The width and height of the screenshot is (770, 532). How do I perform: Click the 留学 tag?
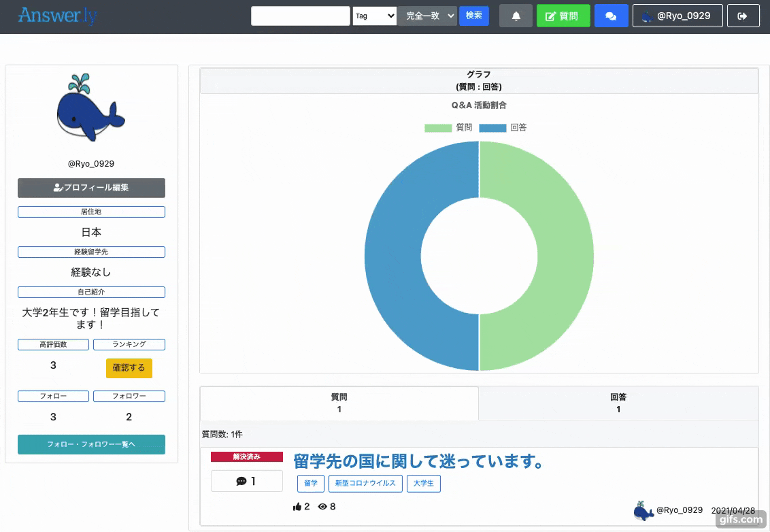311,484
